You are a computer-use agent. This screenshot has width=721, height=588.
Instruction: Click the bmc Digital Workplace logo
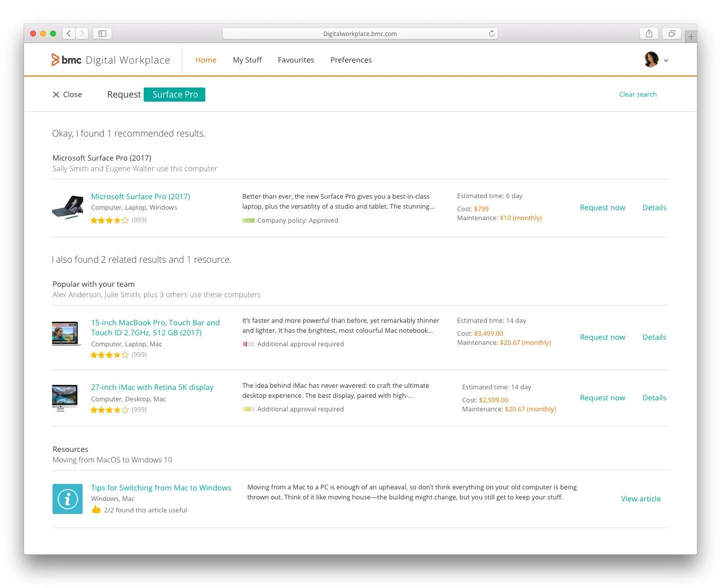click(111, 60)
